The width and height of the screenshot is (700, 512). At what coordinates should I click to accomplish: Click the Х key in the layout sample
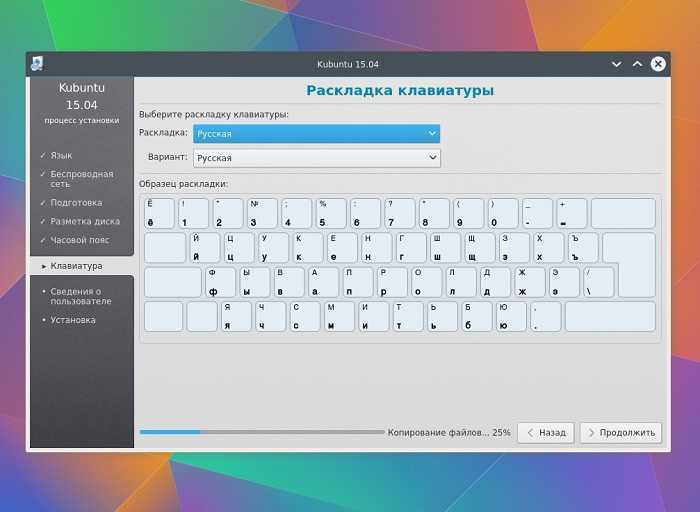[548, 247]
